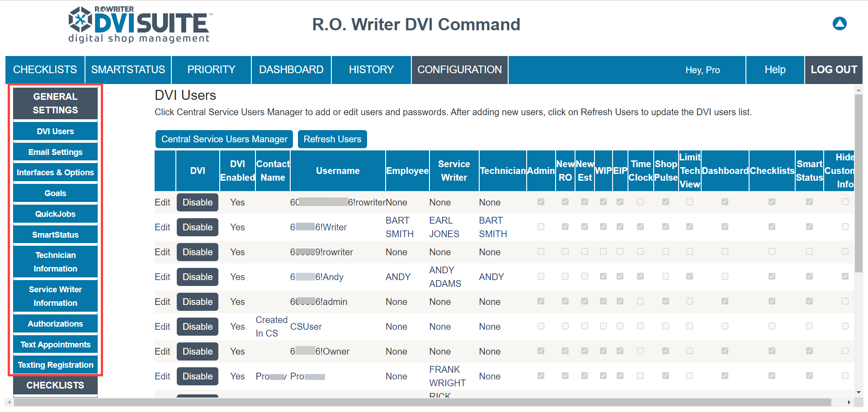Screen dimensions: 868x412
Task: Edit the 6!rowriter user row
Action: [x=162, y=202]
